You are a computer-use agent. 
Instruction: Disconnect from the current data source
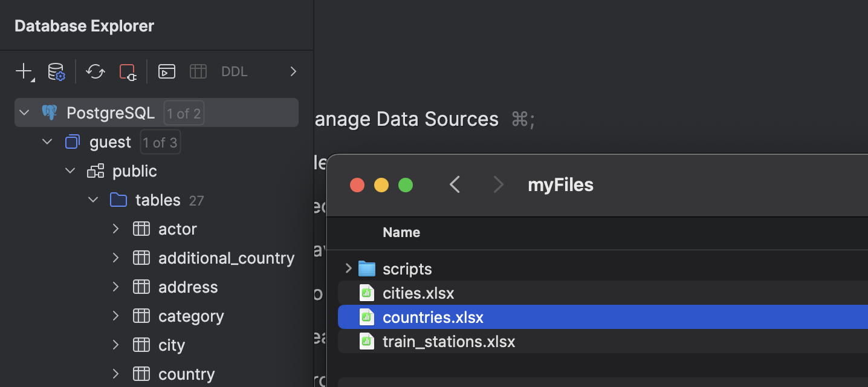coord(127,71)
